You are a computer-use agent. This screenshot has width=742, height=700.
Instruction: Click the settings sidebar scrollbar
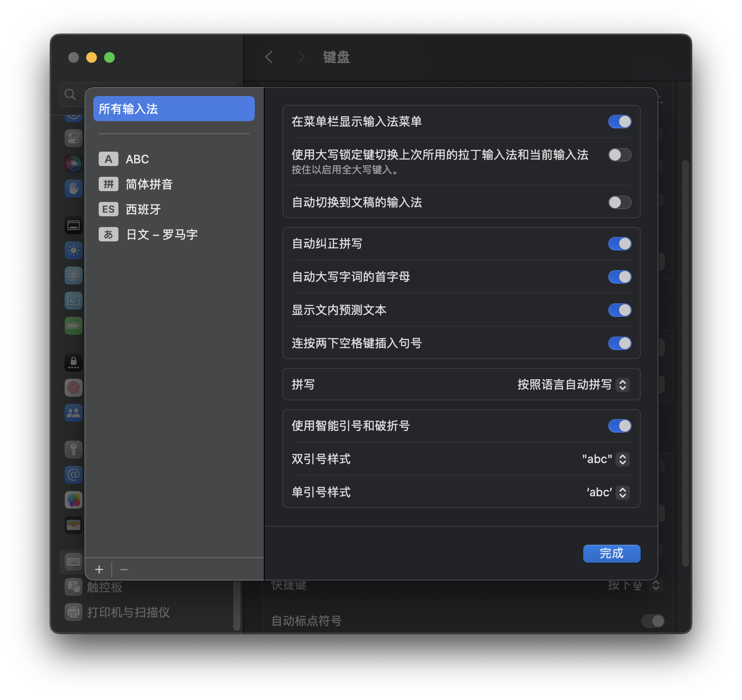[237, 606]
